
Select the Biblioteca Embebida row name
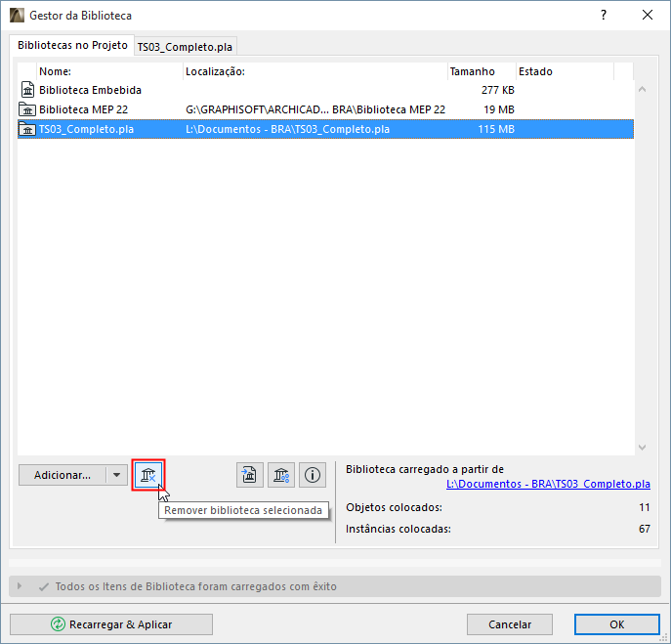click(x=90, y=90)
